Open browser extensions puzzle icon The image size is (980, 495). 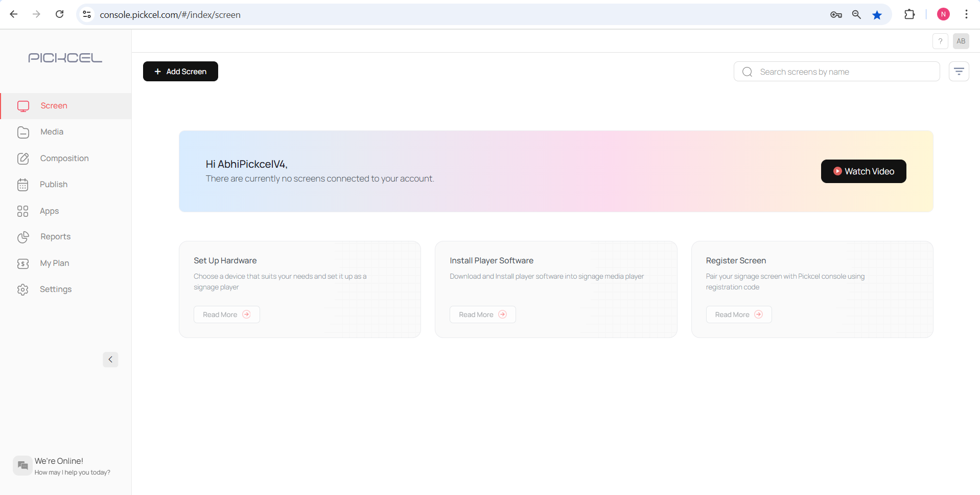[x=909, y=15]
